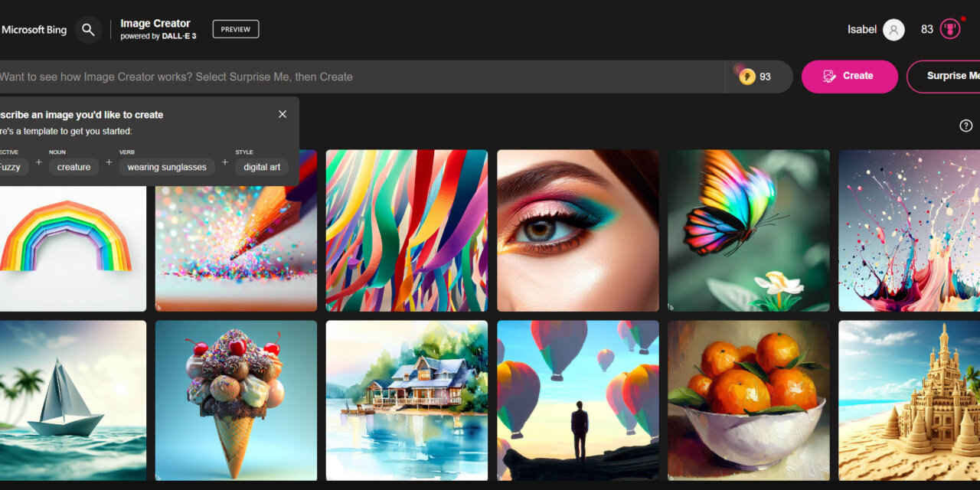Open the Image Creator title link
980x490 pixels.
(x=155, y=24)
